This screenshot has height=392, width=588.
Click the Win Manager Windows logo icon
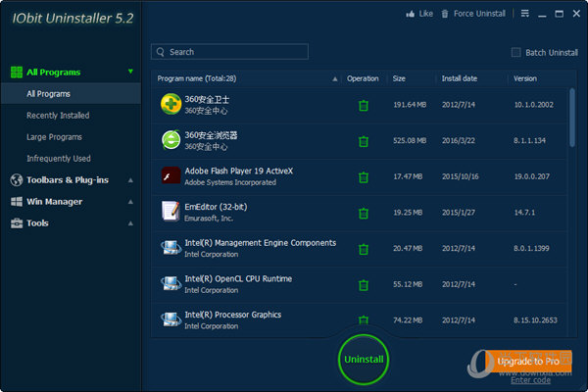[17, 202]
